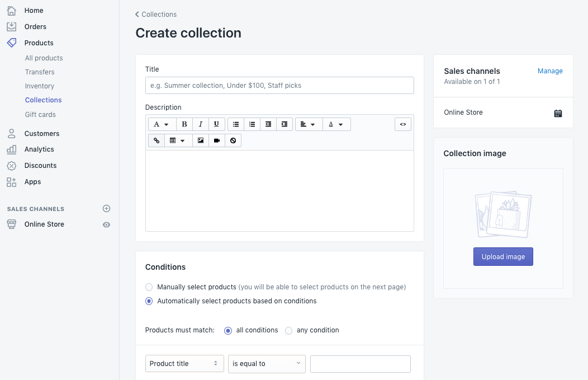Click the Manage sales channels link

point(550,71)
